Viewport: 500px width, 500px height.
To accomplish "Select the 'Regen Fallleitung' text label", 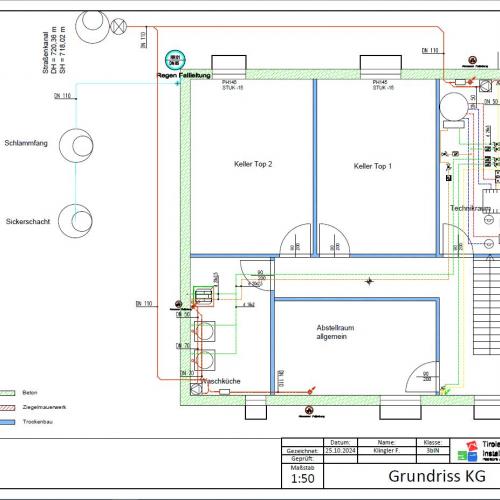I will click(x=184, y=75).
